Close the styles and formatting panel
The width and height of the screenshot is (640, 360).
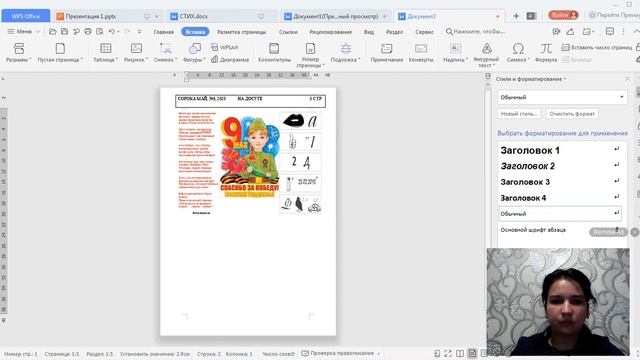pos(628,78)
